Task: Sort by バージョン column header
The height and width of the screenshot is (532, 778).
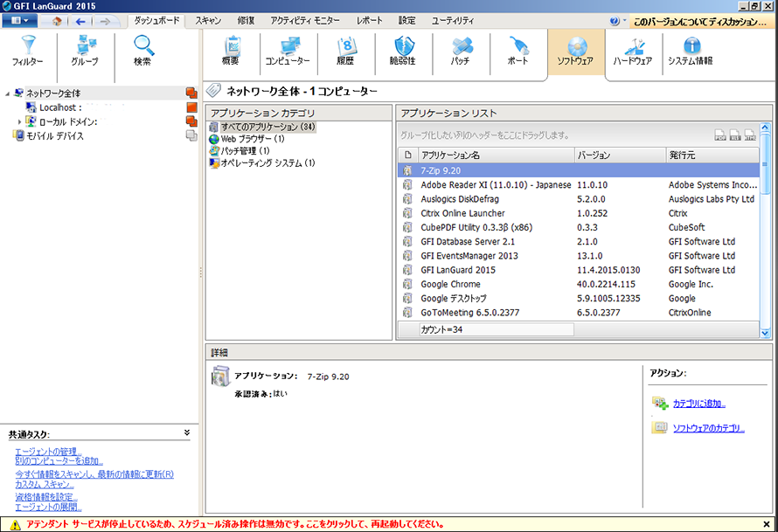Action: [620, 155]
